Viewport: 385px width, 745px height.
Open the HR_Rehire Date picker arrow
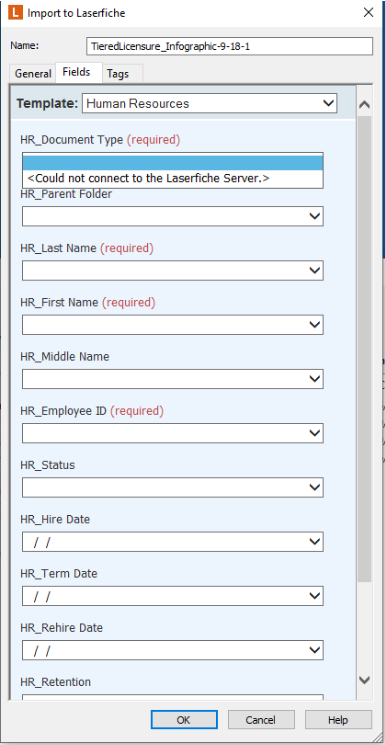(x=314, y=649)
